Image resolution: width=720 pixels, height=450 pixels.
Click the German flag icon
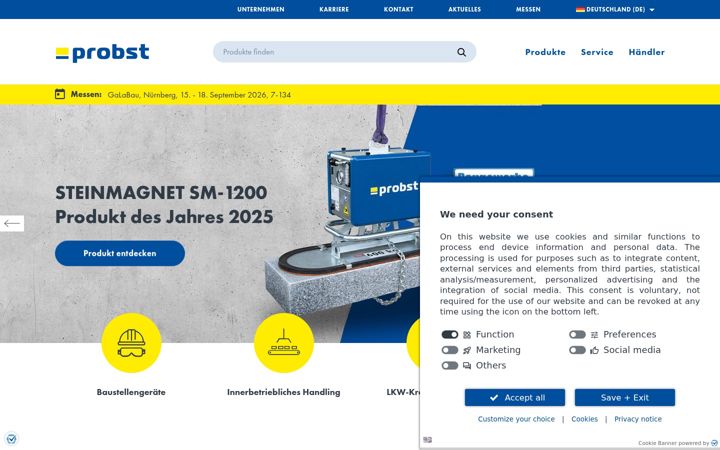580,9
